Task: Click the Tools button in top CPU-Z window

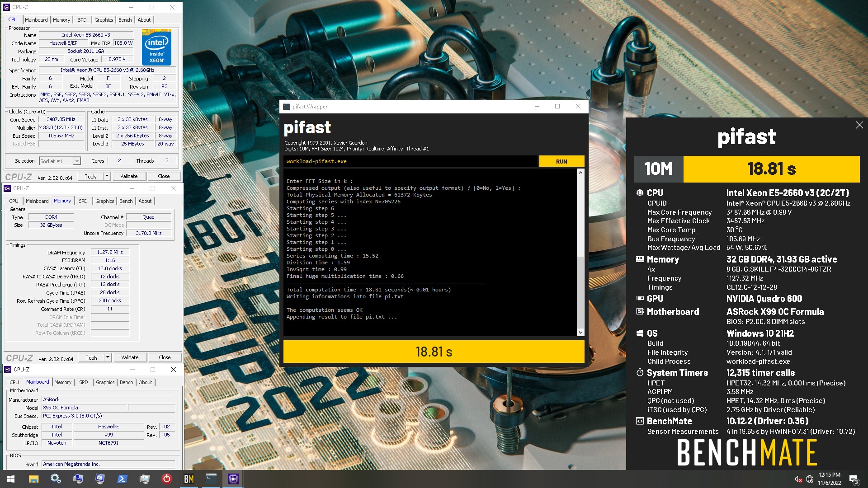Action: pos(90,176)
